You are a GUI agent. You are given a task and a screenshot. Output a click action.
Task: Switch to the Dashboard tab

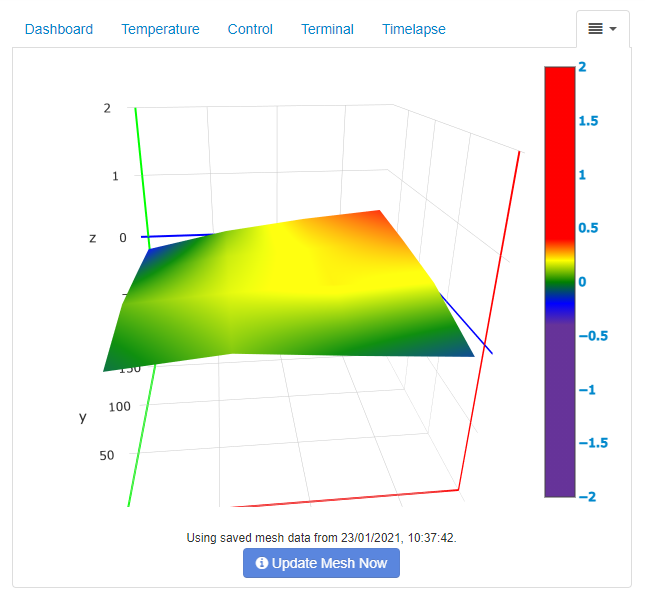tap(59, 29)
